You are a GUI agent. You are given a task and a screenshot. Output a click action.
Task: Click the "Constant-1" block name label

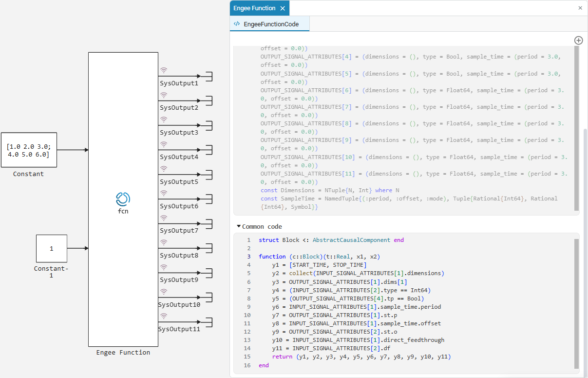pyautogui.click(x=51, y=272)
